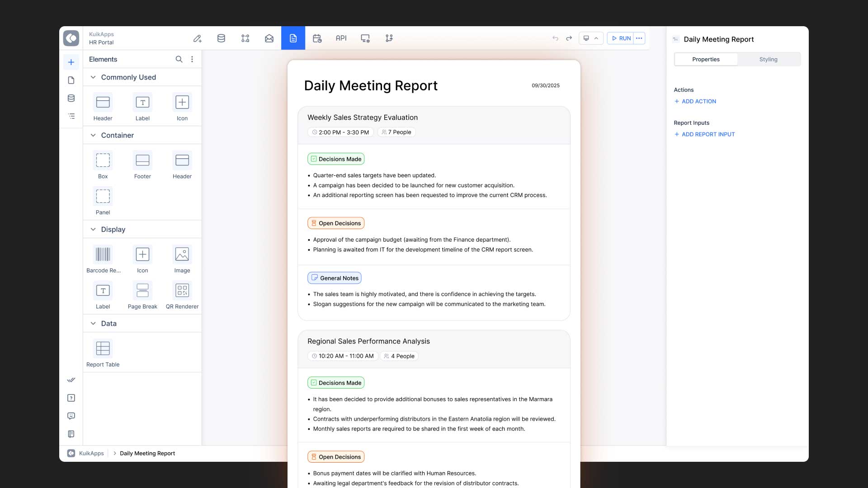Click the RUN button
This screenshot has width=868, height=488.
(621, 38)
